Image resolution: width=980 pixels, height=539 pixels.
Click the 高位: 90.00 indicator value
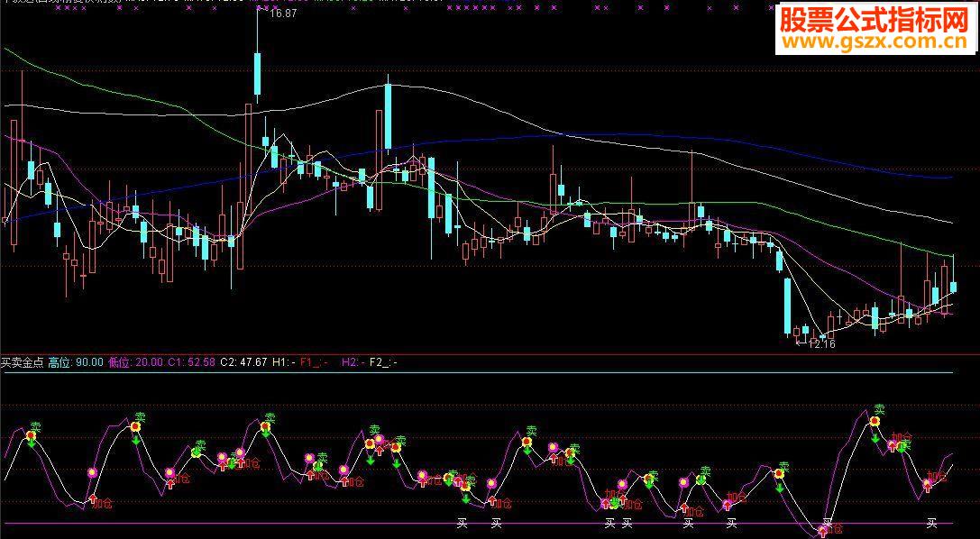[76, 362]
